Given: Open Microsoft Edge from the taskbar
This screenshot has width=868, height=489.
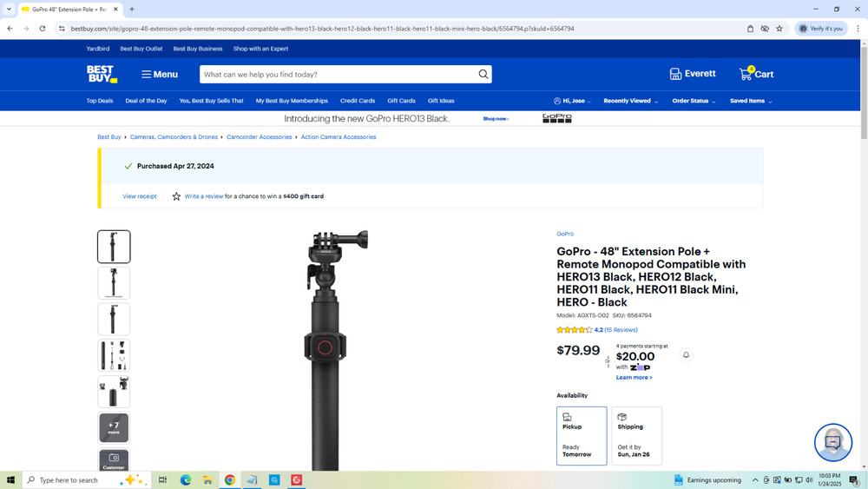Looking at the screenshot, I should (186, 480).
